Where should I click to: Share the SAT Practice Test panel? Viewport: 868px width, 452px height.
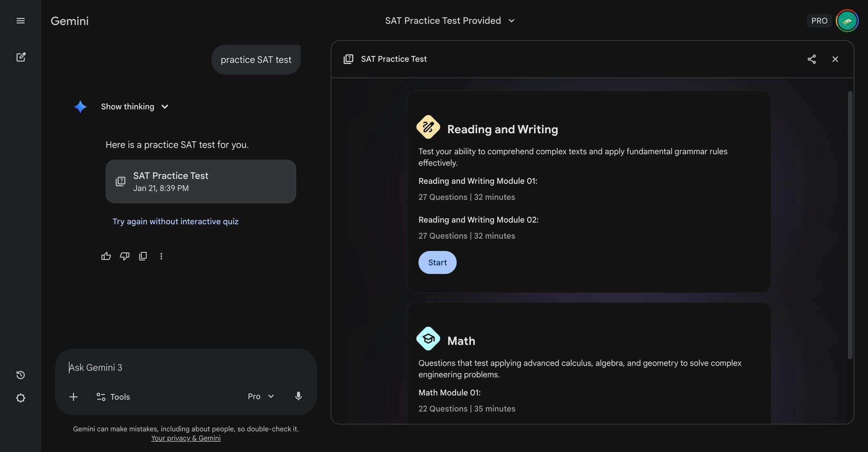pos(812,59)
